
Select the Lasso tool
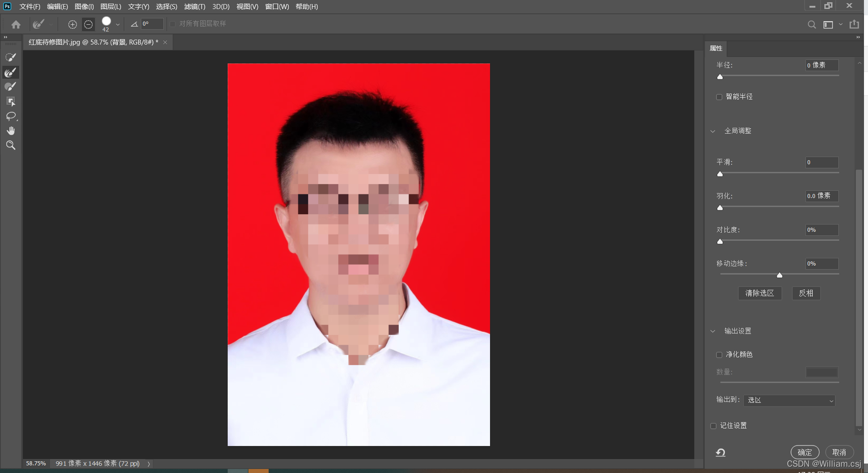[10, 116]
